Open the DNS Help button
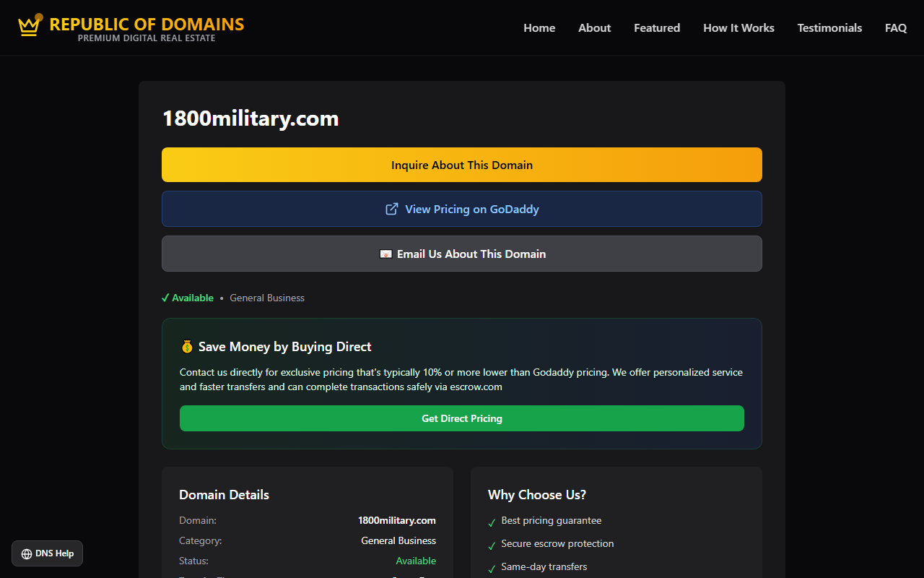Screen dimensions: 924x578 48,553
